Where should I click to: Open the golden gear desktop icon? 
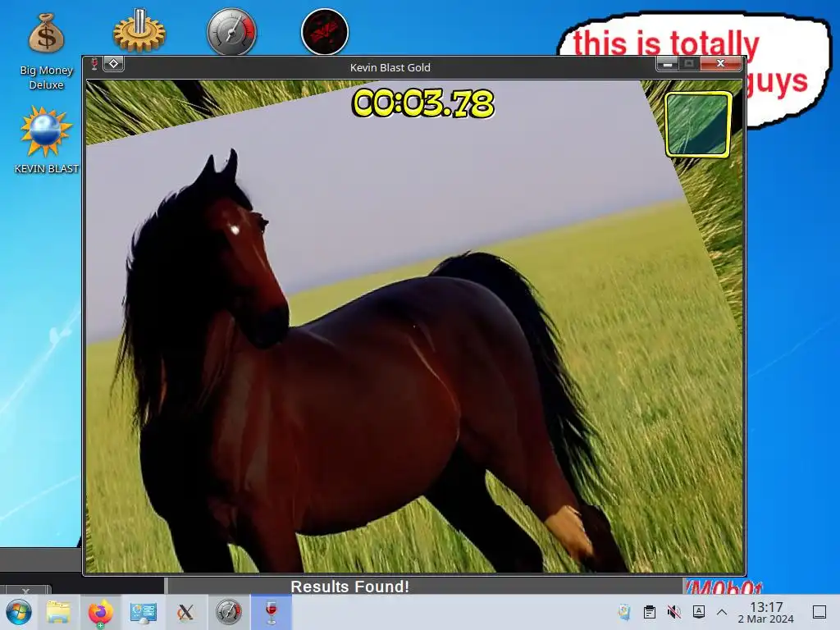[x=139, y=30]
